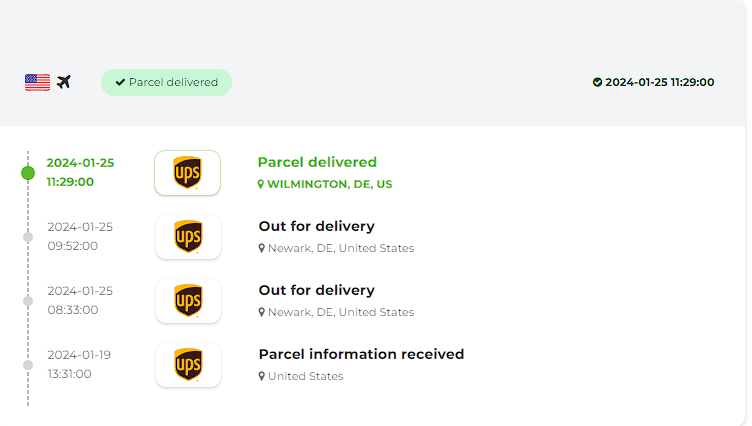752x426 pixels.
Task: Click the green Parcel delivered status badge
Action: pyautogui.click(x=166, y=83)
